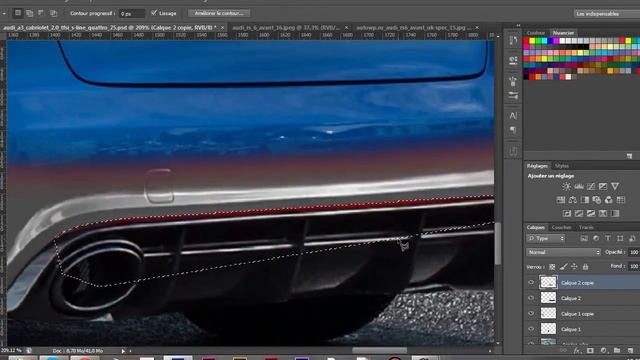Open the tool preset picker arrow
This screenshot has height=360, width=640.
click(4, 13)
